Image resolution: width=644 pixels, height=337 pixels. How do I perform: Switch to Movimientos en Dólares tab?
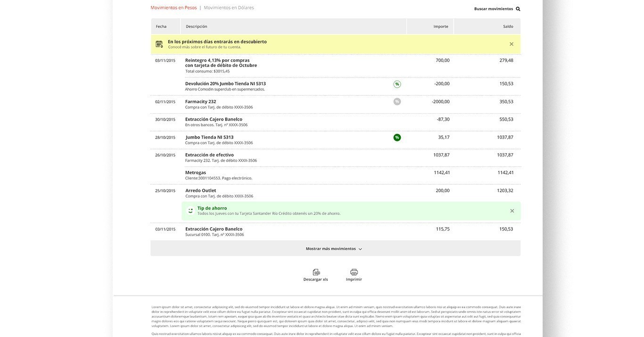point(229,8)
